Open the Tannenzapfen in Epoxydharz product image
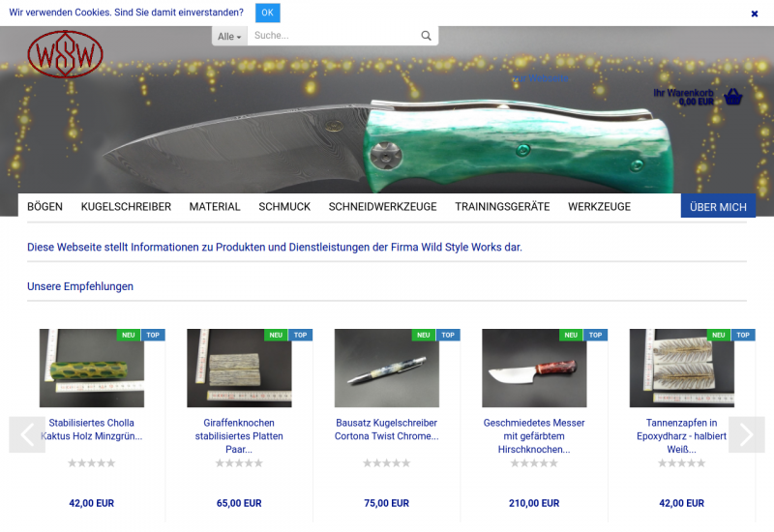 (681, 369)
